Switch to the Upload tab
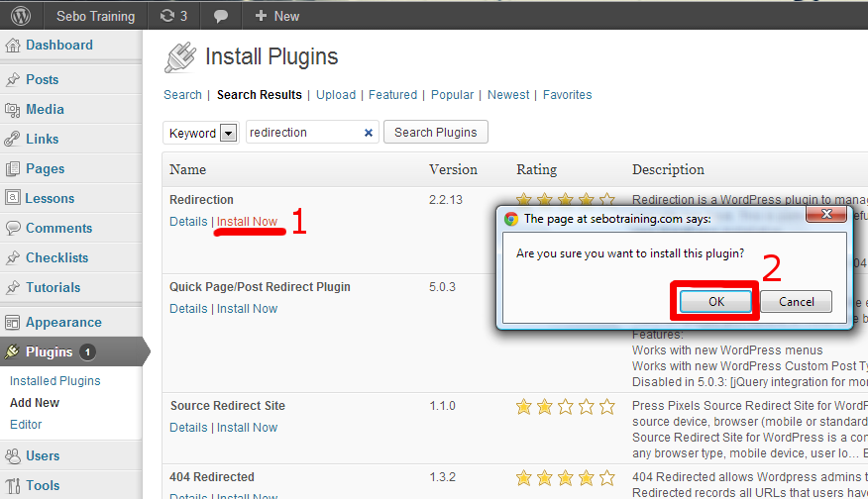The width and height of the screenshot is (868, 499). [336, 95]
